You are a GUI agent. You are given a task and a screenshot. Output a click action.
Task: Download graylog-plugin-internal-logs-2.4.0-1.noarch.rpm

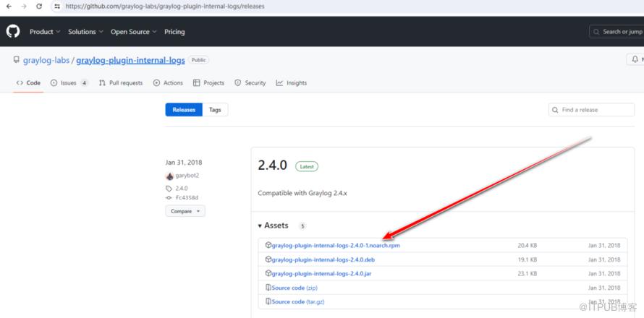[336, 246]
